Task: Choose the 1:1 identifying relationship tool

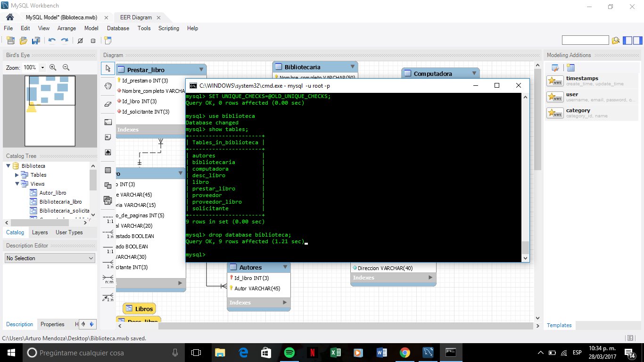Action: click(x=108, y=249)
